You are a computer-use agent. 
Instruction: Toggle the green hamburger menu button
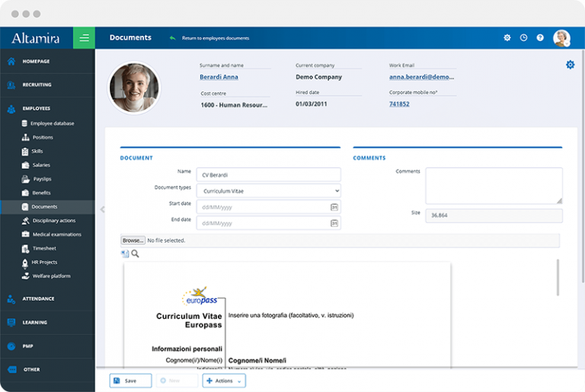tap(84, 37)
